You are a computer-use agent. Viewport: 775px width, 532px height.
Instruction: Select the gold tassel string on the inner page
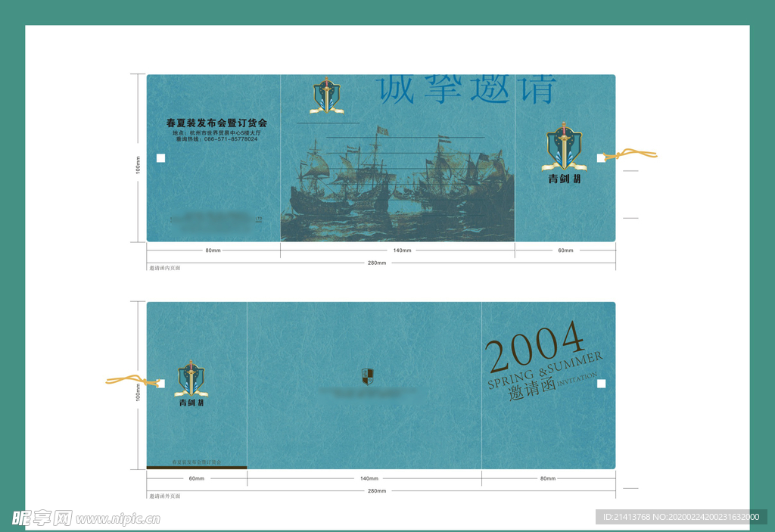click(630, 154)
